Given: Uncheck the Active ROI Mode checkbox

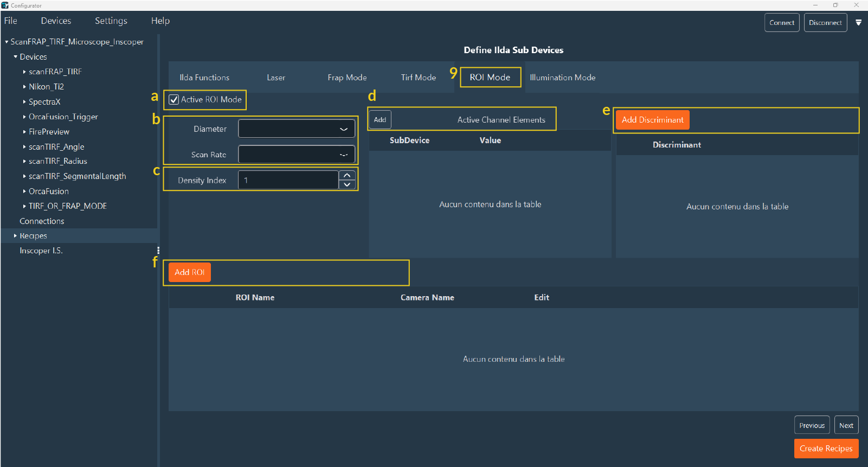Looking at the screenshot, I should (174, 100).
